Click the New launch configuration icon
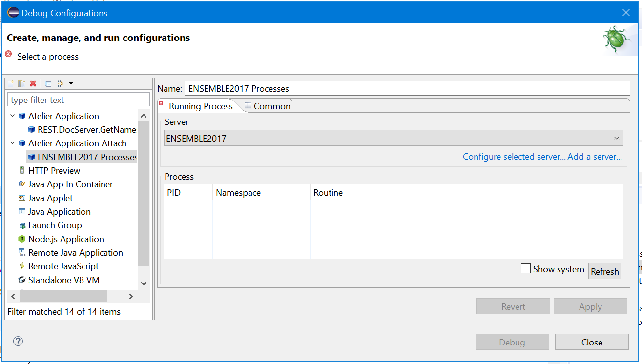The height and width of the screenshot is (364, 642). 11,84
